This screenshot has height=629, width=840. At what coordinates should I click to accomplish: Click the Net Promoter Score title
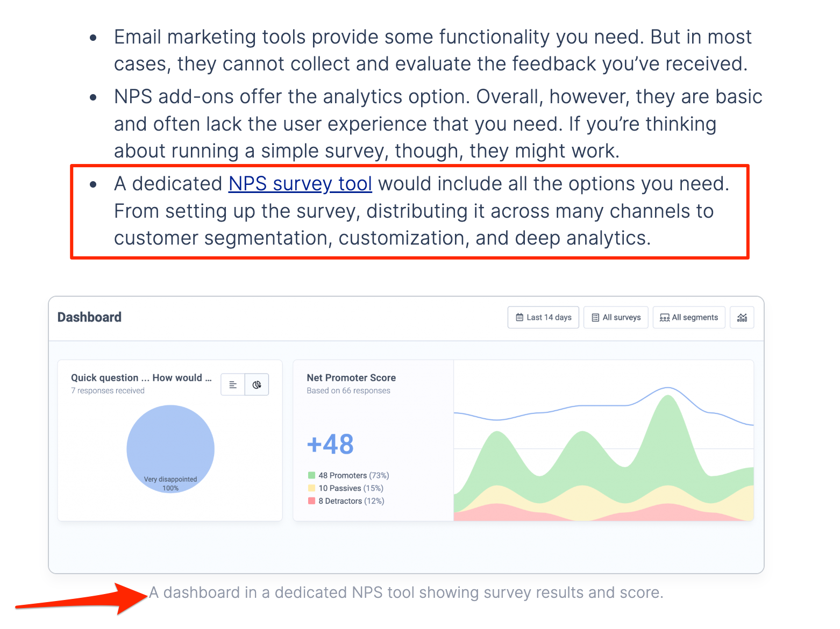tap(351, 377)
